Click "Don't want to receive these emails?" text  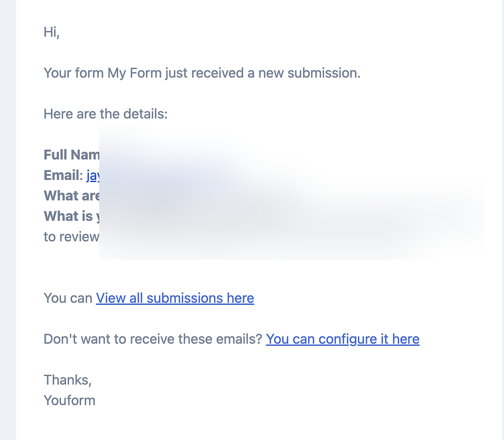click(x=153, y=339)
